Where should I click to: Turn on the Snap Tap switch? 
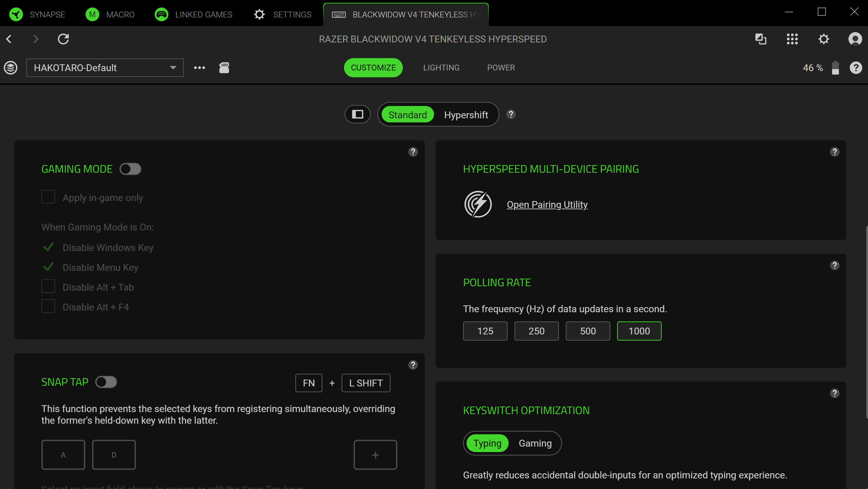click(x=106, y=382)
